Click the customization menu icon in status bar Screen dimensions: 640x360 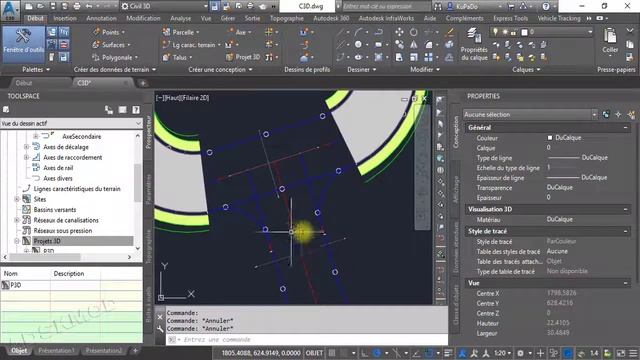(x=633, y=353)
